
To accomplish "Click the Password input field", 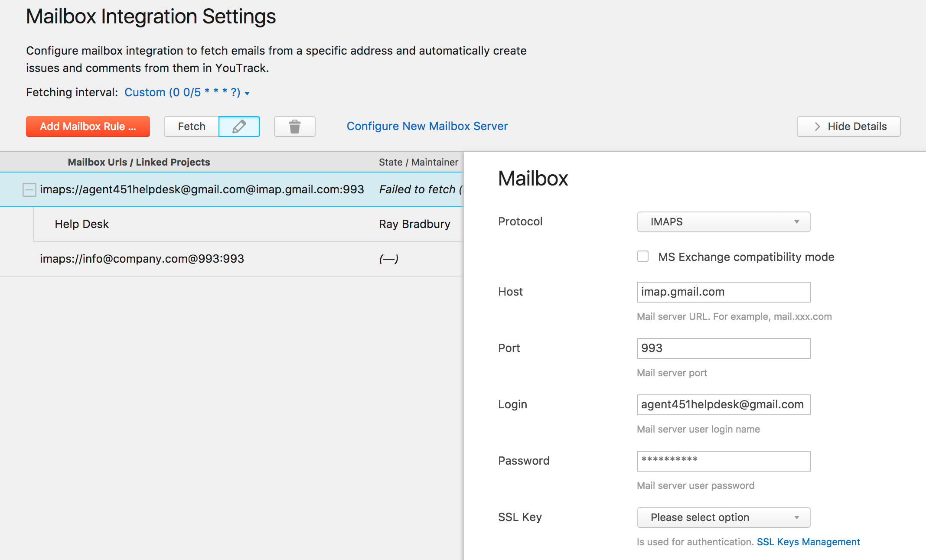I will 723,461.
